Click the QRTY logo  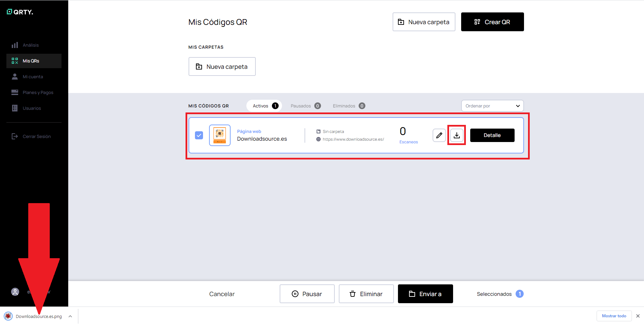click(20, 12)
